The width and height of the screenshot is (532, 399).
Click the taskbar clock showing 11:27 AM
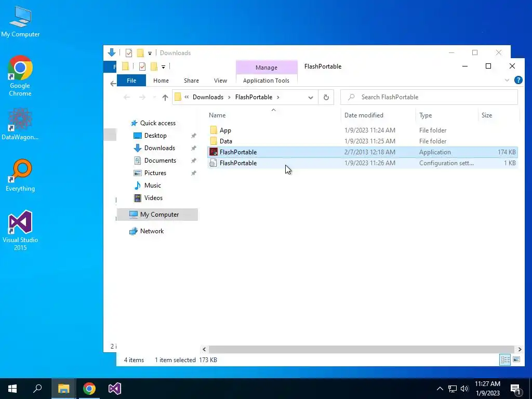(487, 389)
